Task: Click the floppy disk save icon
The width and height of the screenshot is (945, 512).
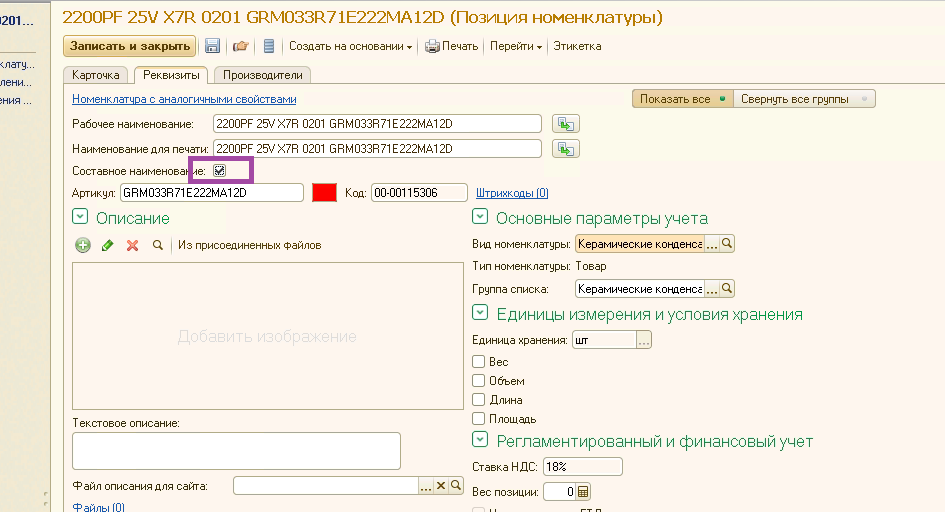Action: click(212, 46)
